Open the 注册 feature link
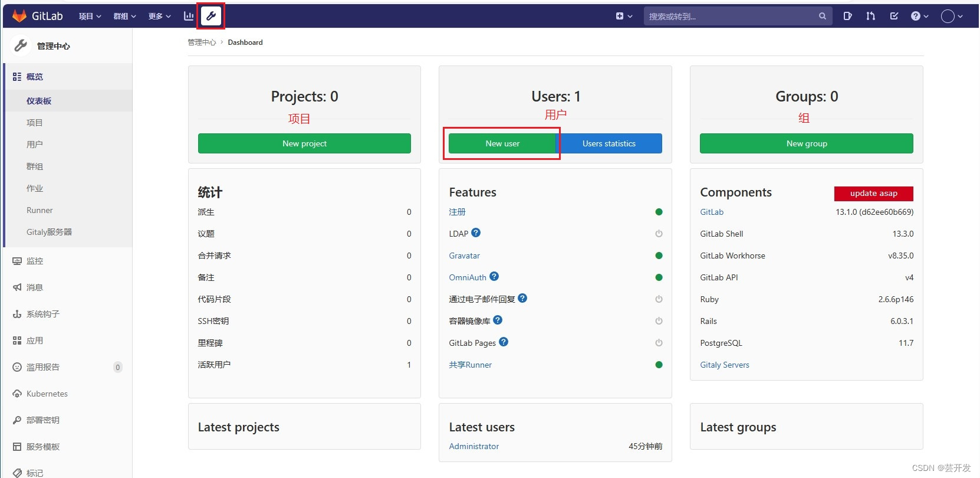The height and width of the screenshot is (478, 980). click(x=457, y=212)
